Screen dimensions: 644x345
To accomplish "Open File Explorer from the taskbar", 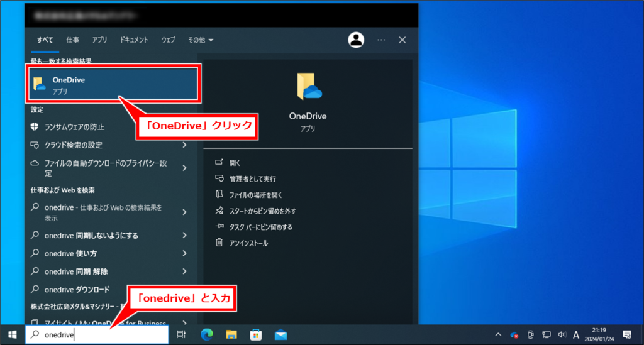I will 231,335.
